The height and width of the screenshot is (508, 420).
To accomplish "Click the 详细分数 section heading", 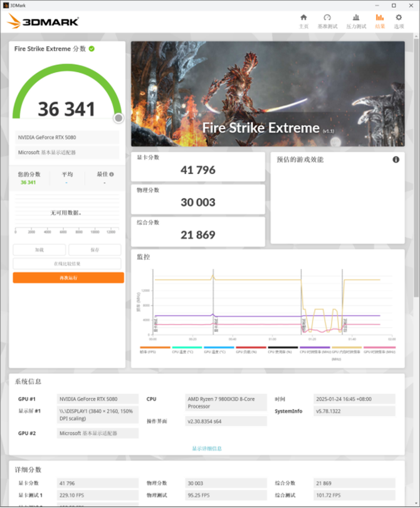I will 28,469.
